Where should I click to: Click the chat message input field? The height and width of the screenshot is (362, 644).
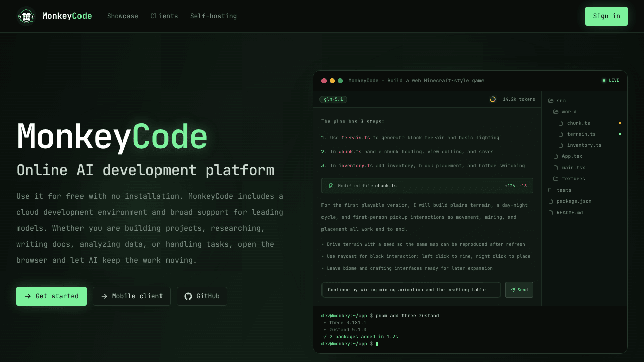[x=411, y=290]
